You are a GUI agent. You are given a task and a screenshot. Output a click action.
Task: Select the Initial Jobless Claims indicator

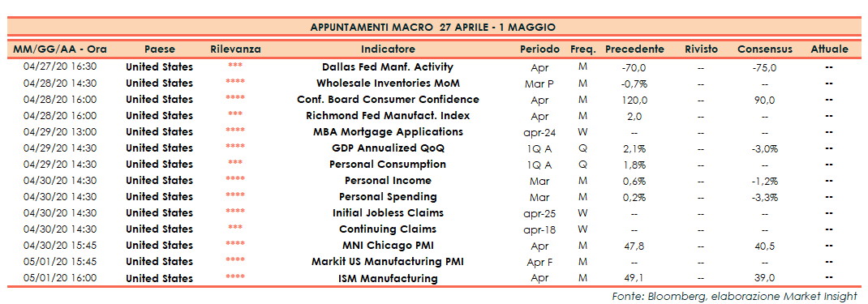point(388,212)
